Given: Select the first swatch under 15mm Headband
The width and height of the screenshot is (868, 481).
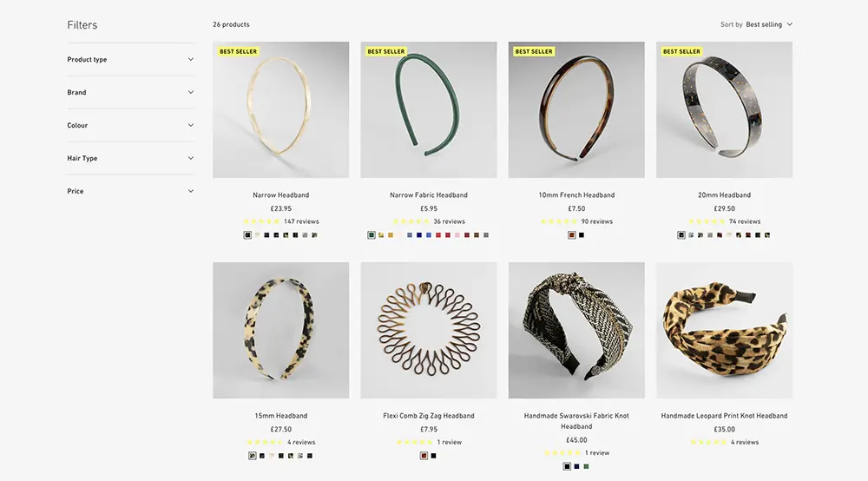Looking at the screenshot, I should 253,456.
